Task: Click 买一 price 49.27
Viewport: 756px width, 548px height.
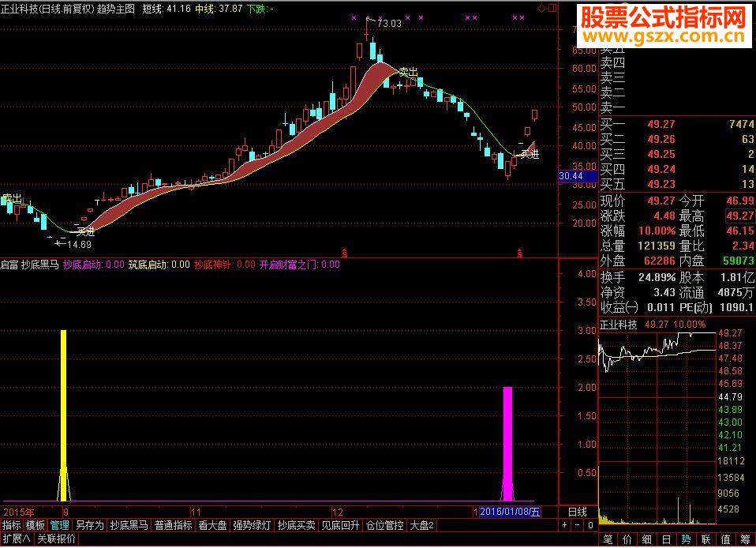Action: point(661,125)
